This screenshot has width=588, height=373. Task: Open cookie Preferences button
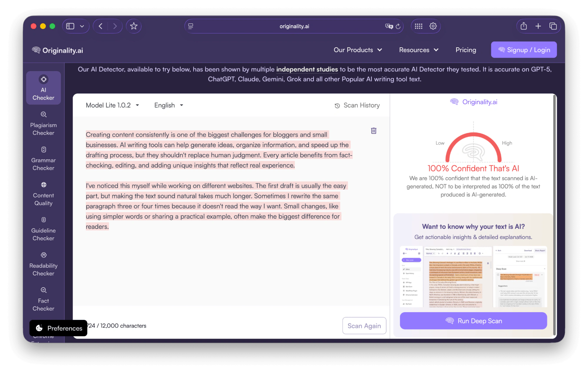click(x=59, y=328)
